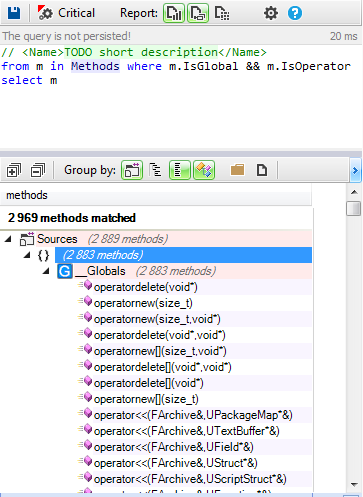Click the Methods keyword in query
The image size is (363, 497).
pos(95,66)
